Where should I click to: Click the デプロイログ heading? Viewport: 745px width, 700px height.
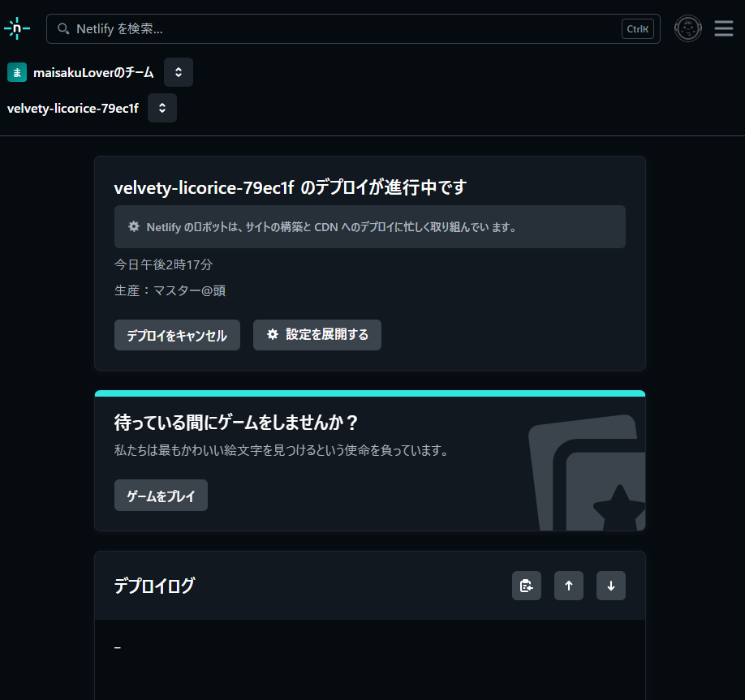coord(154,586)
